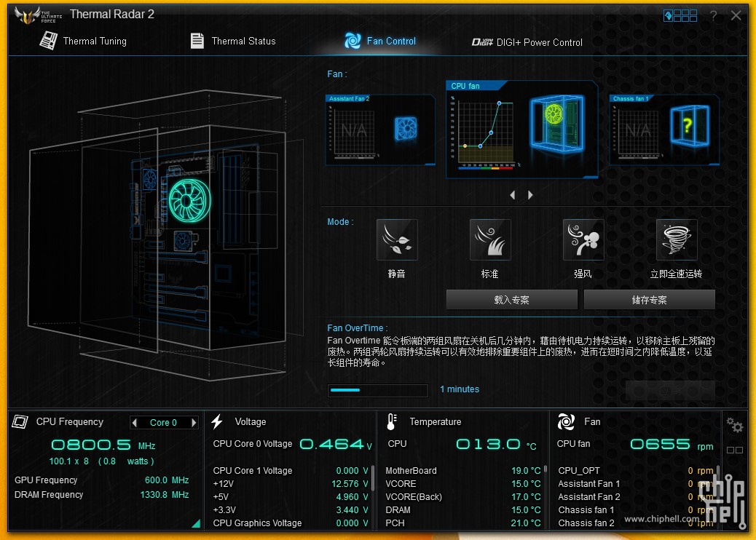The width and height of the screenshot is (756, 540).
Task: Click the Assistant Fan 1 rpm row
Action: pyautogui.click(x=636, y=484)
